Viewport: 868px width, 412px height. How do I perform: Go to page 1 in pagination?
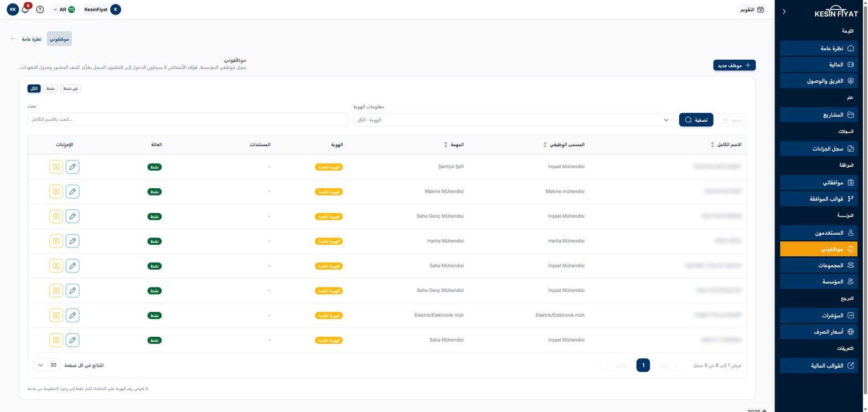(643, 365)
